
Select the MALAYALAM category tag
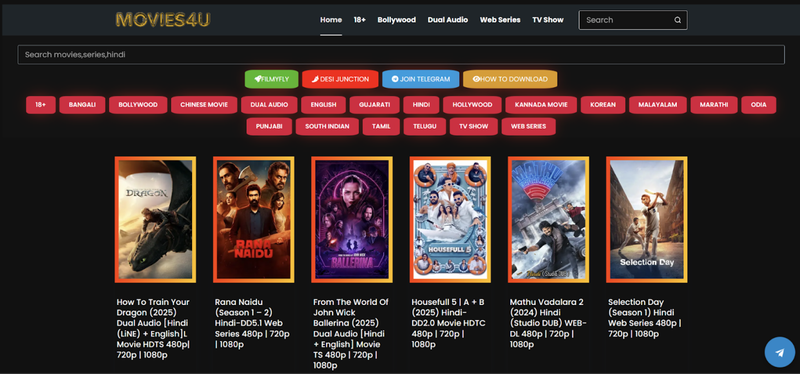(658, 105)
